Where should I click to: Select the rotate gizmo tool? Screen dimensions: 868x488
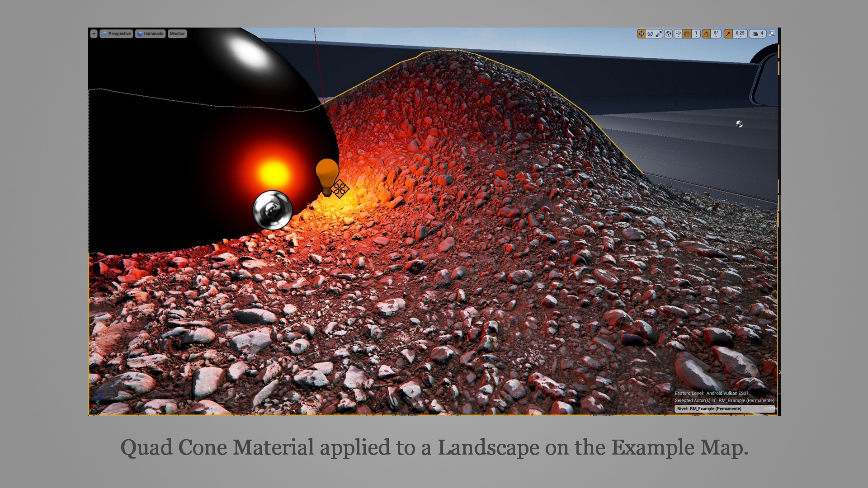(650, 34)
